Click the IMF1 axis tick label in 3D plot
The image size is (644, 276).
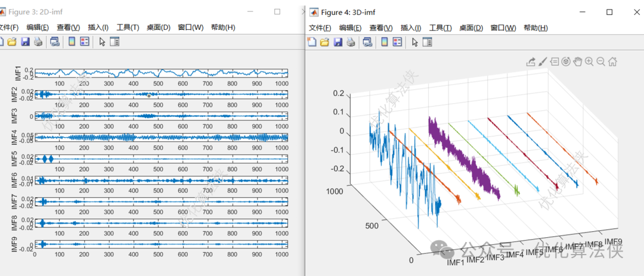click(x=456, y=262)
